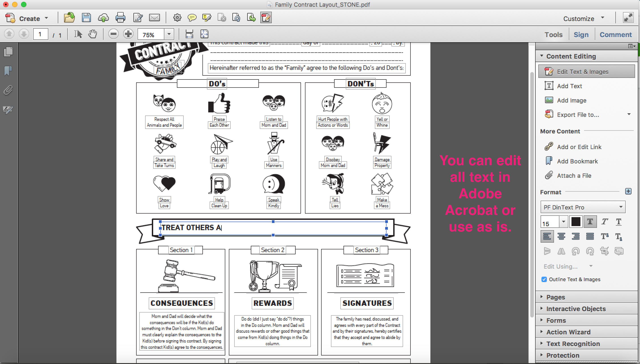The height and width of the screenshot is (364, 640).
Task: Zoom out using the minus icon
Action: pos(114,34)
